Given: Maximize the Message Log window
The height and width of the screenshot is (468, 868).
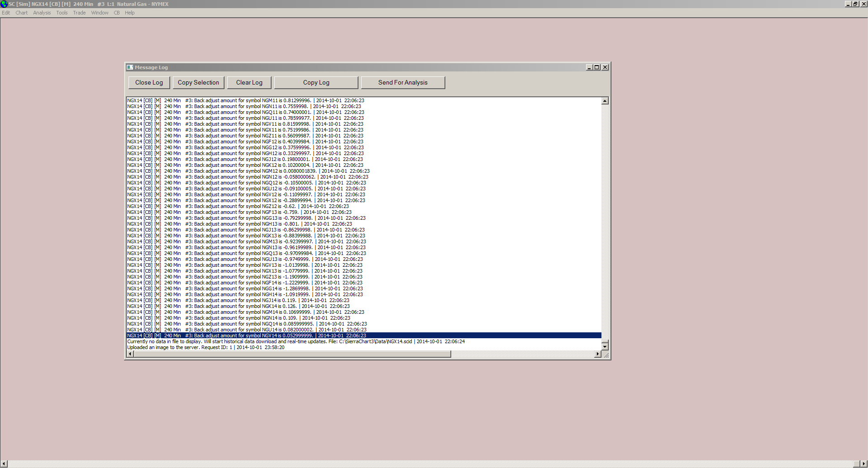Looking at the screenshot, I should (x=597, y=67).
